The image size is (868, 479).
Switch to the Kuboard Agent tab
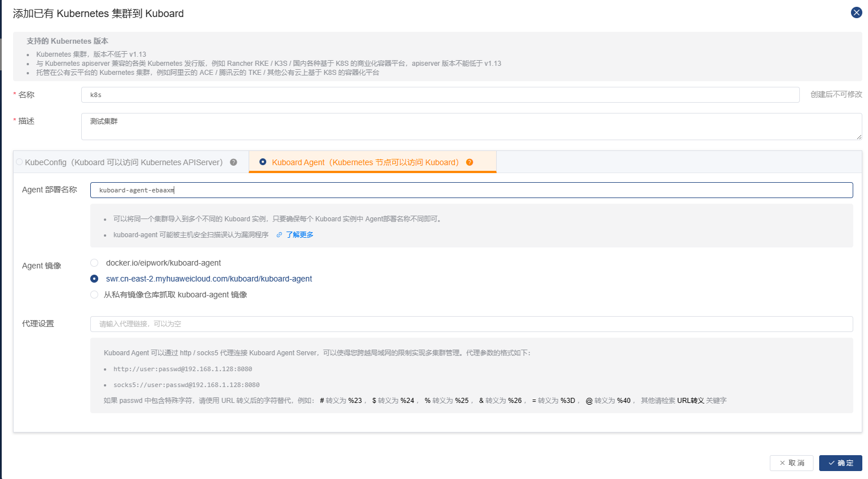[372, 162]
